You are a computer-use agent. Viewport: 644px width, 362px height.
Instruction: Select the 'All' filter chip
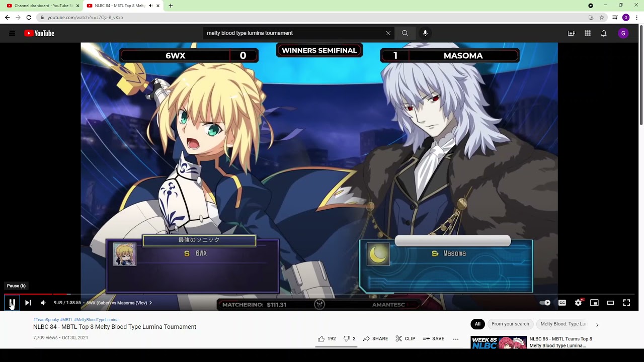pos(477,324)
